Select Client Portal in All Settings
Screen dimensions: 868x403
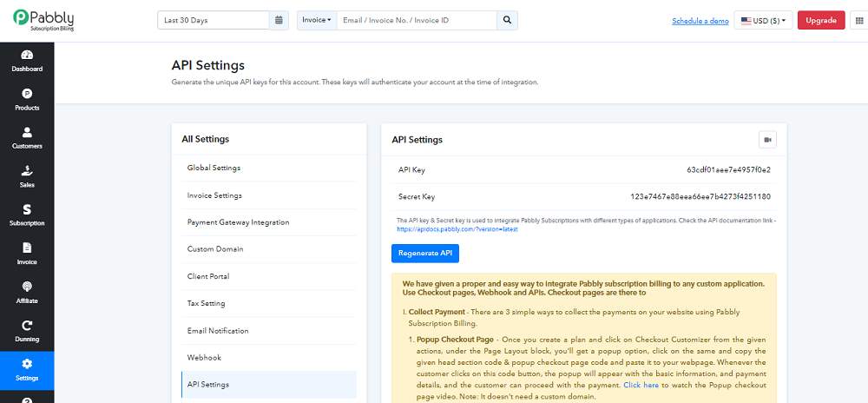click(269, 276)
